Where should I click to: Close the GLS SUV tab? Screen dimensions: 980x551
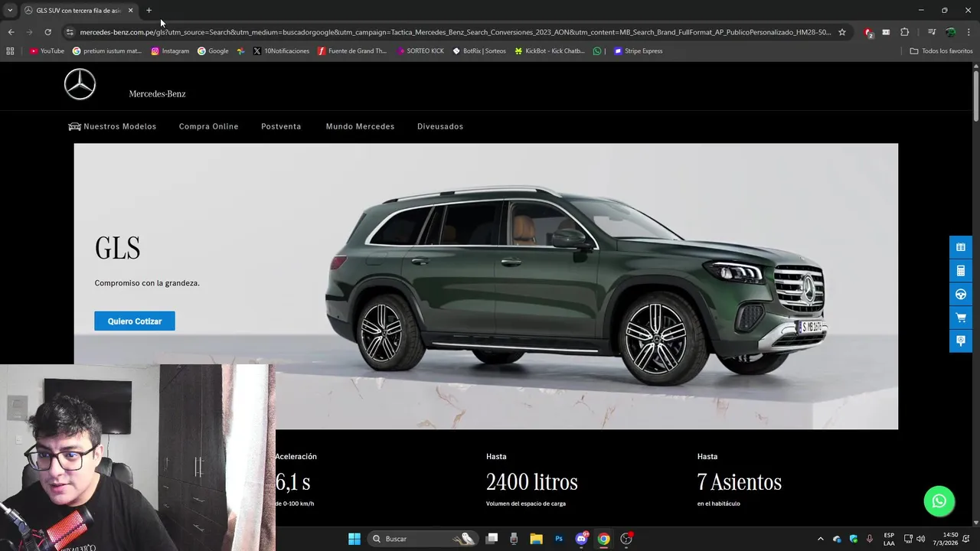(130, 11)
